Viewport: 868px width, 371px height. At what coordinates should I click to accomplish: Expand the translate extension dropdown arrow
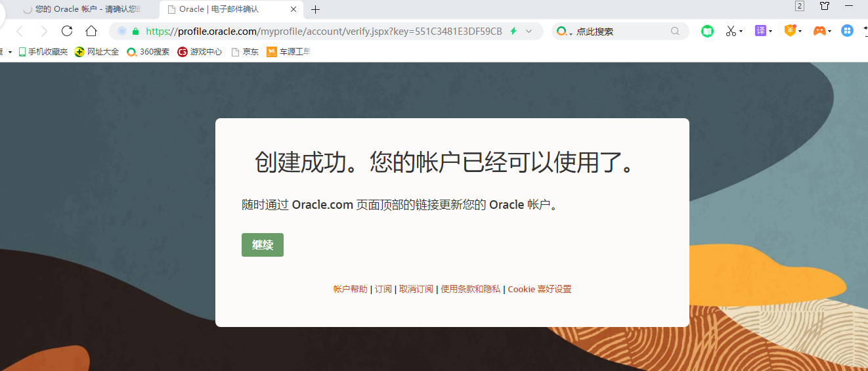770,31
